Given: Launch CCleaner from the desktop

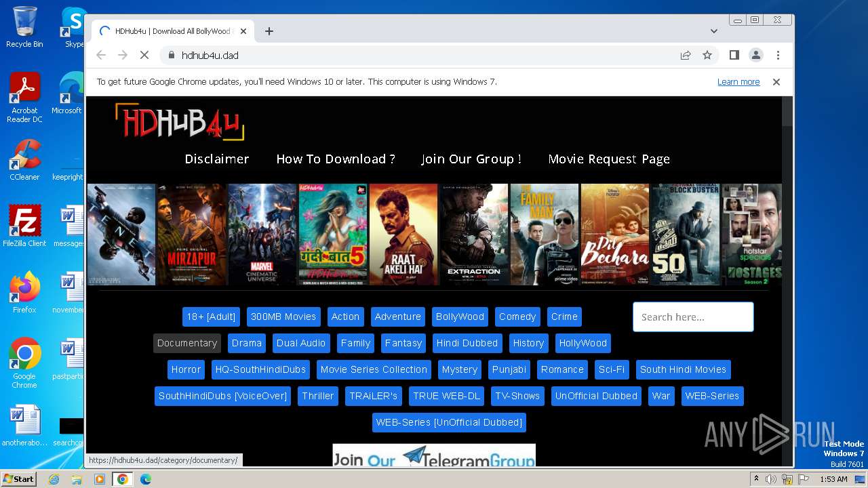Looking at the screenshot, I should point(24,160).
